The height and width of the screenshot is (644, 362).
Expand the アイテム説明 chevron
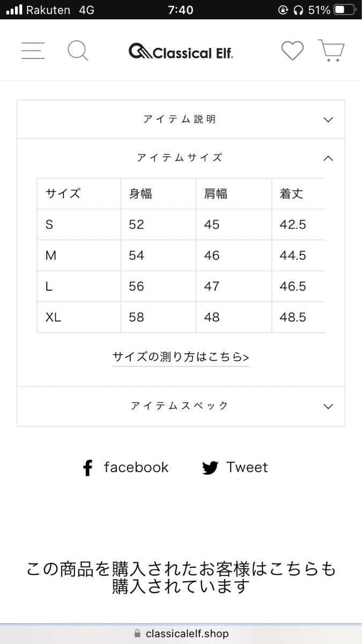(x=328, y=120)
